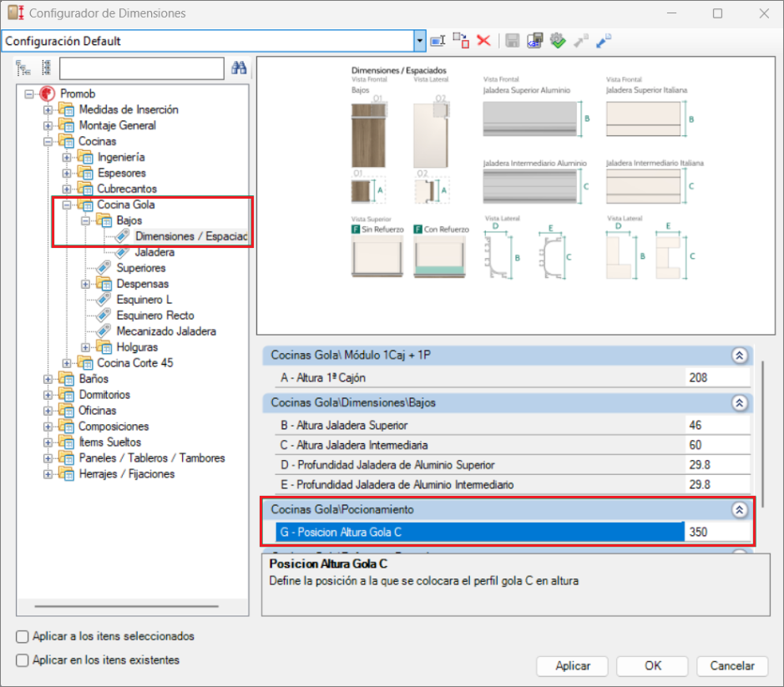
Task: Click the Cancelar button
Action: click(x=732, y=665)
